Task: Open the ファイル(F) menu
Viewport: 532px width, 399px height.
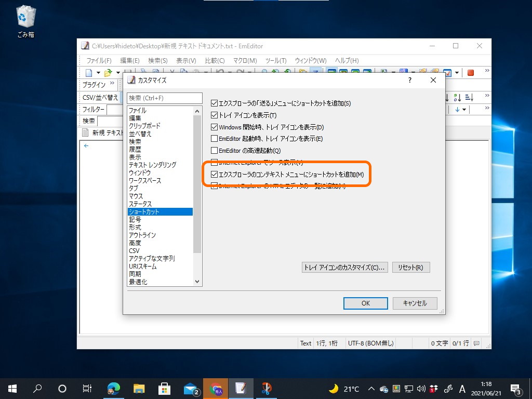Action: pos(99,61)
